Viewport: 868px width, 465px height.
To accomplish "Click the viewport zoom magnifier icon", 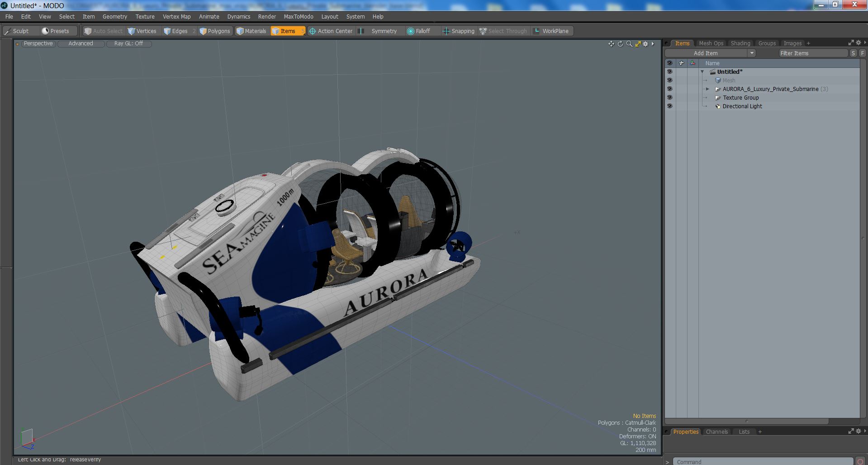I will (x=629, y=44).
